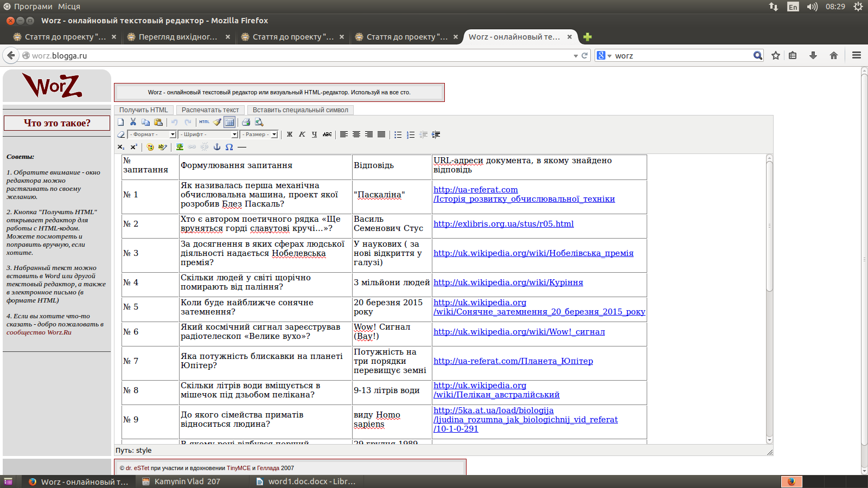Screen dimensions: 868x488
Task: Open the Размер size dropdown
Action: [x=259, y=134]
